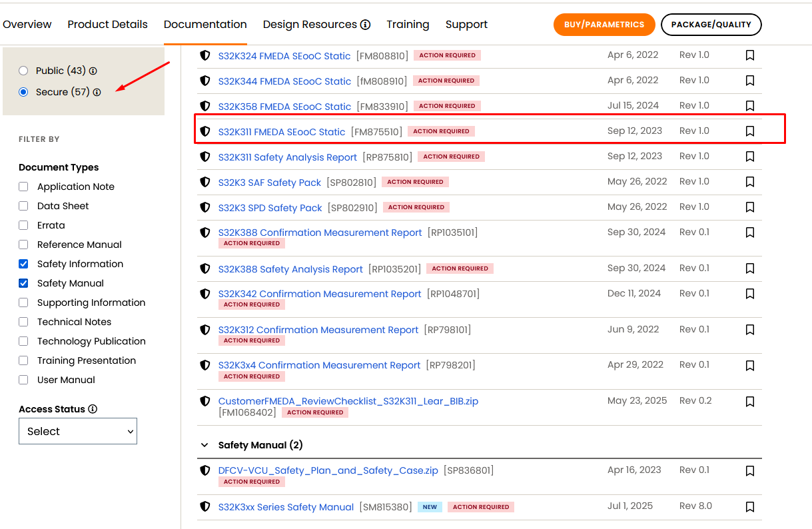Bookmark the S32K3xx Series Safety Manual
812x529 pixels.
(x=750, y=506)
